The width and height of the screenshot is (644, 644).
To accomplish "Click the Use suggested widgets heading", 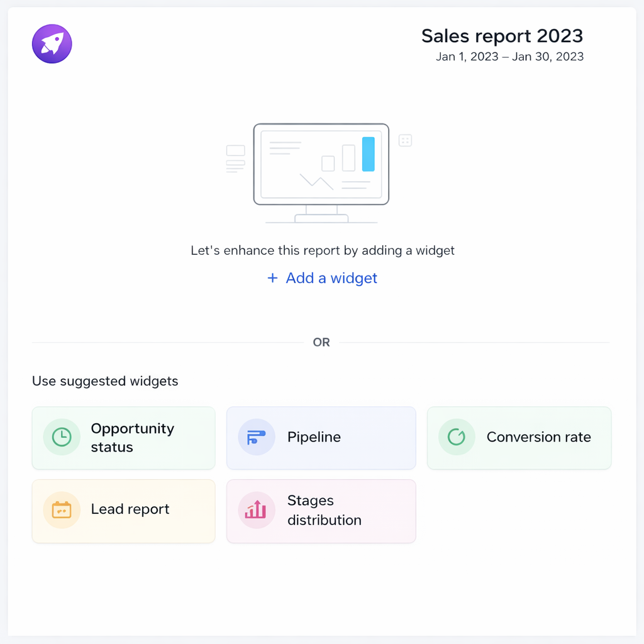I will pyautogui.click(x=105, y=381).
